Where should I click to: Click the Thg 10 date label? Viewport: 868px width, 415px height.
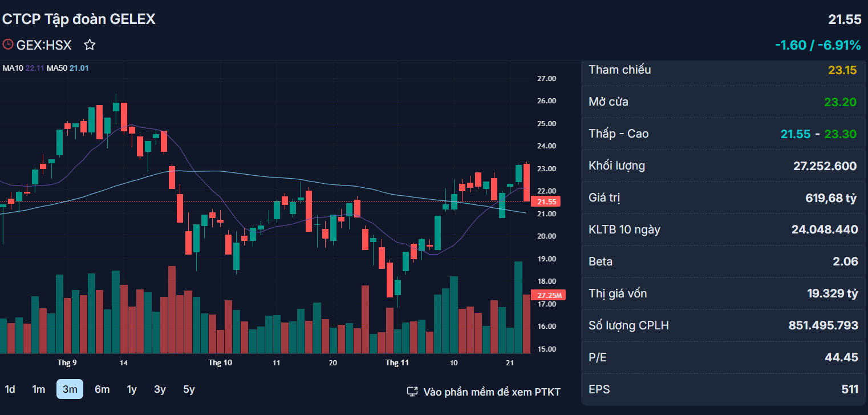pos(220,363)
